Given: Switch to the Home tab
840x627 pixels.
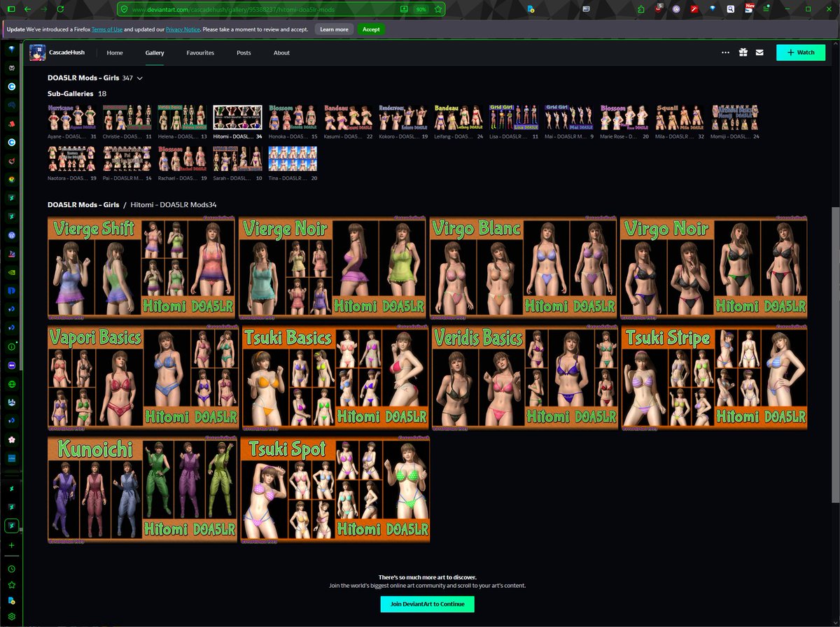Looking at the screenshot, I should 115,52.
